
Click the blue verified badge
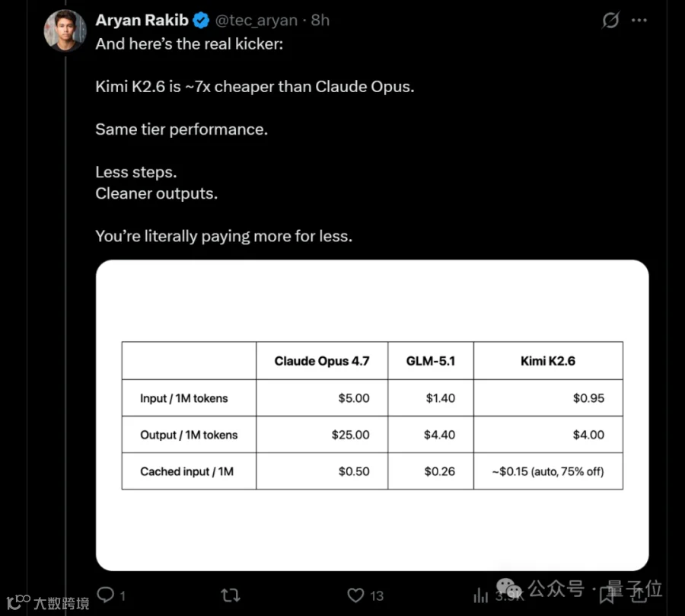point(201,21)
